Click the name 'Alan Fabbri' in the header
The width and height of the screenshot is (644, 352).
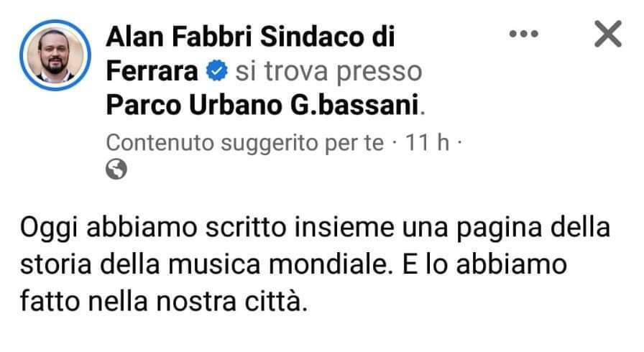coord(179,37)
